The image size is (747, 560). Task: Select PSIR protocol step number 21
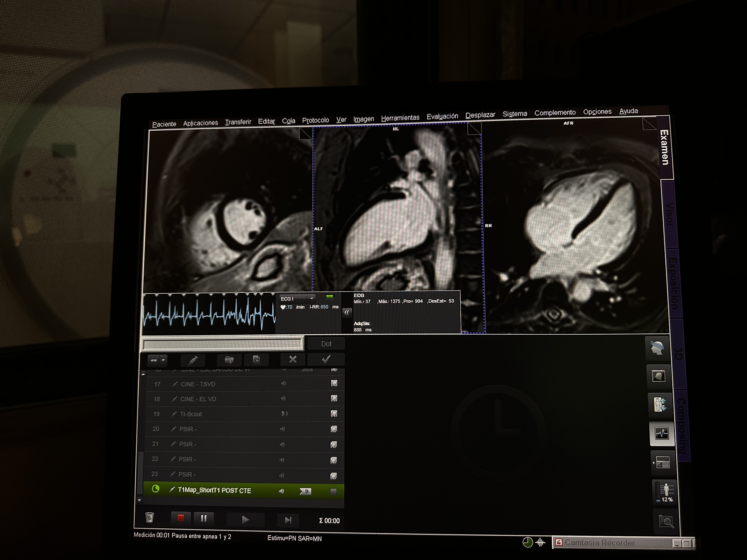[187, 444]
